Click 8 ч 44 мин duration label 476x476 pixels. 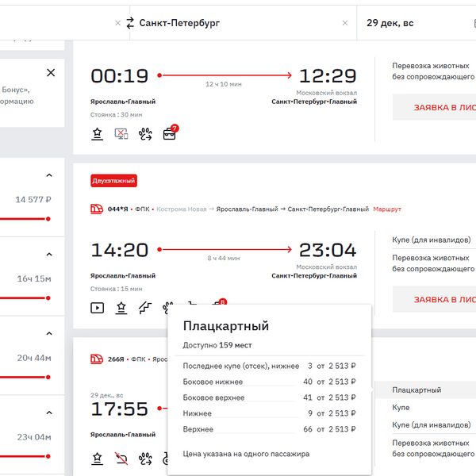coord(224,258)
